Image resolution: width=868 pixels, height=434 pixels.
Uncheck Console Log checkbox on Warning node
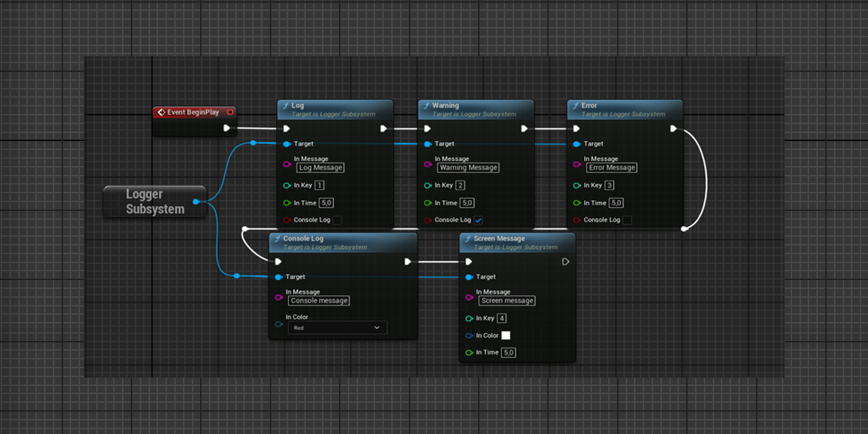pos(478,220)
